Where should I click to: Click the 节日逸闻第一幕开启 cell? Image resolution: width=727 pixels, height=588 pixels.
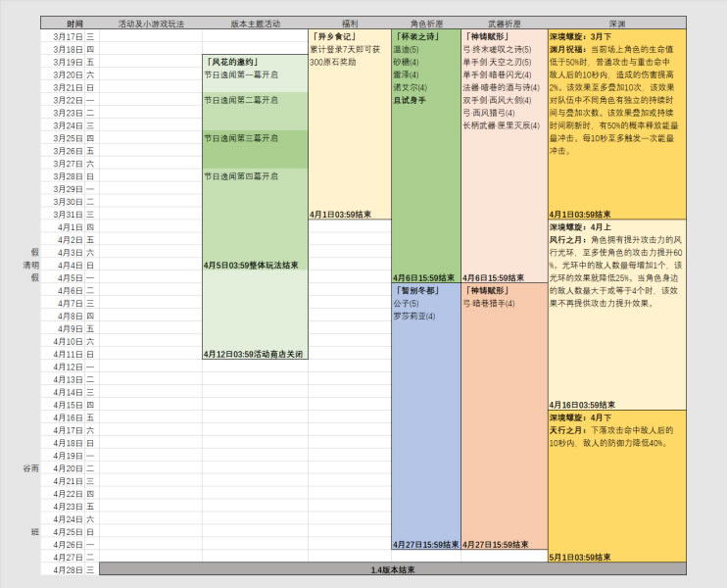tap(241, 73)
